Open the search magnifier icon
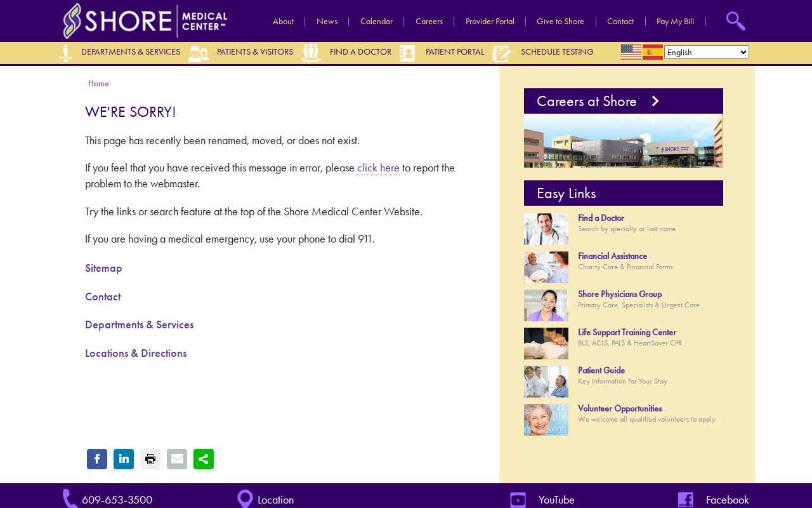The height and width of the screenshot is (508, 812). click(735, 21)
